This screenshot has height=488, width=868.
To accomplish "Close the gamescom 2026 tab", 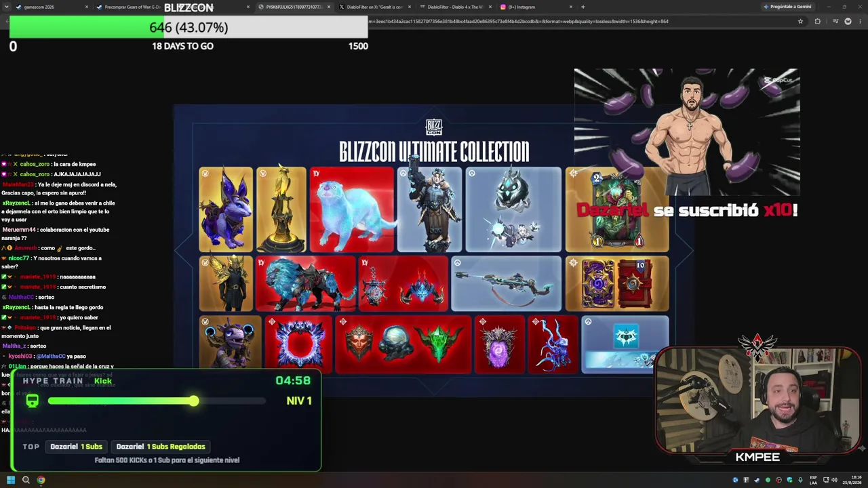I will click(87, 7).
